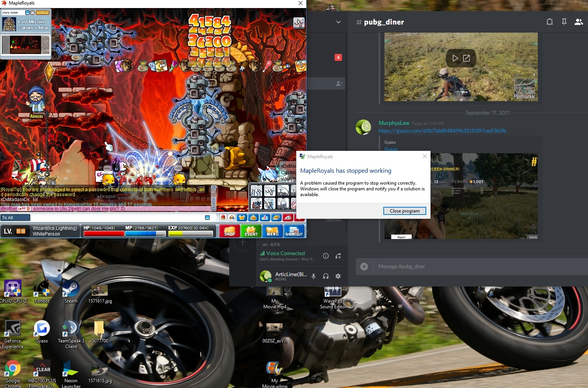
Task: Click the Hm potion quick slot 528
Action: point(283,191)
